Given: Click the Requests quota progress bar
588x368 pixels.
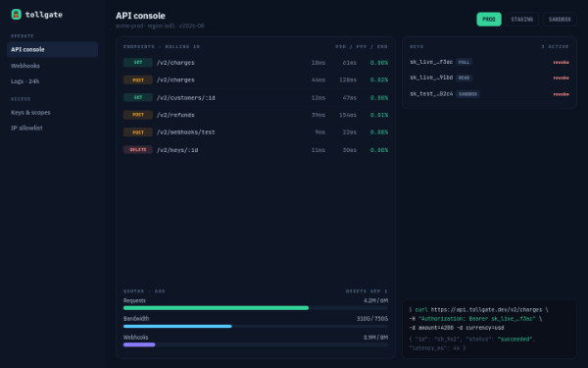Looking at the screenshot, I should tap(256, 308).
